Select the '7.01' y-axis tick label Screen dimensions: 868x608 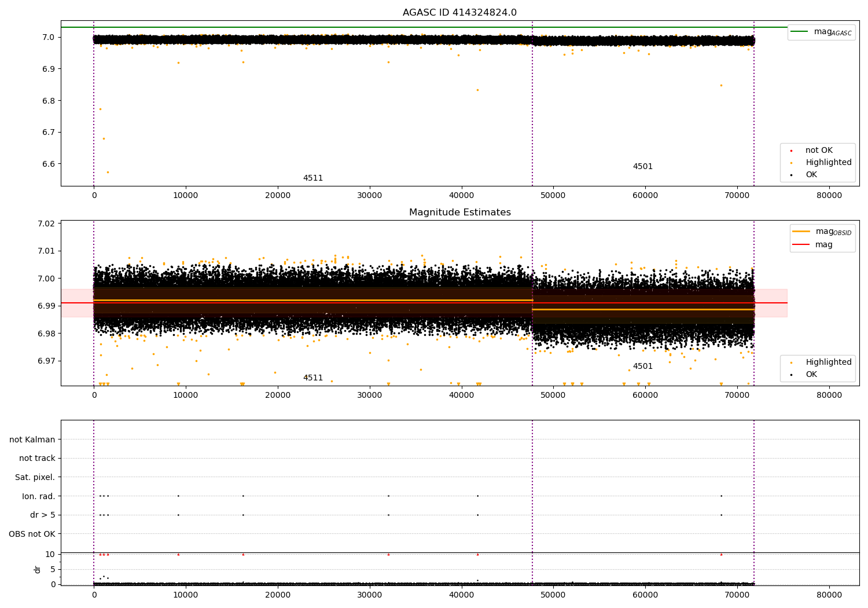46,251
